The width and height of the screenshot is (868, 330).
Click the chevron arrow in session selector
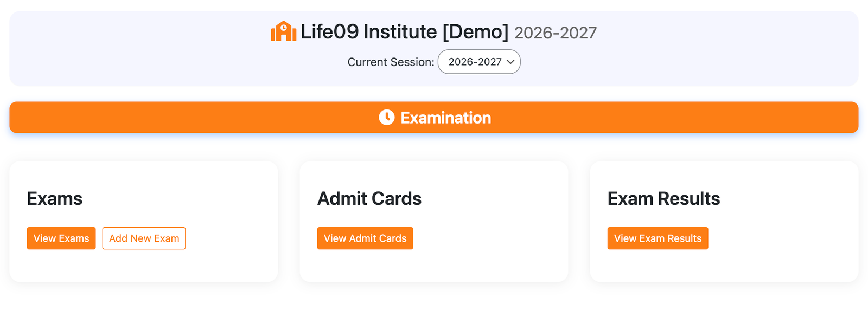click(x=510, y=62)
